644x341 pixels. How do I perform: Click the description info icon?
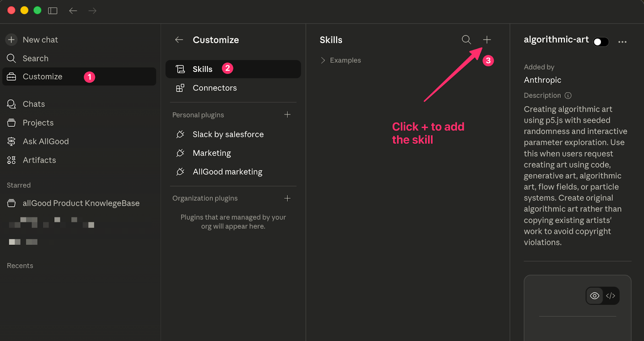click(568, 96)
